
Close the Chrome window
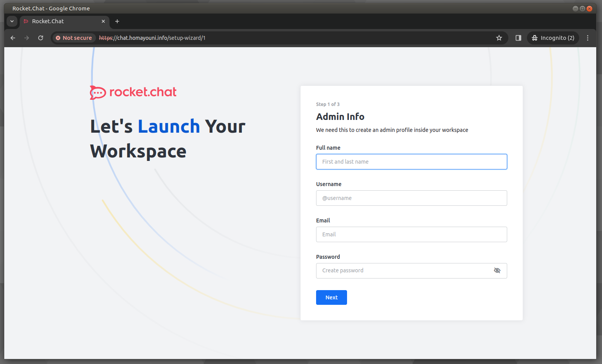589,9
